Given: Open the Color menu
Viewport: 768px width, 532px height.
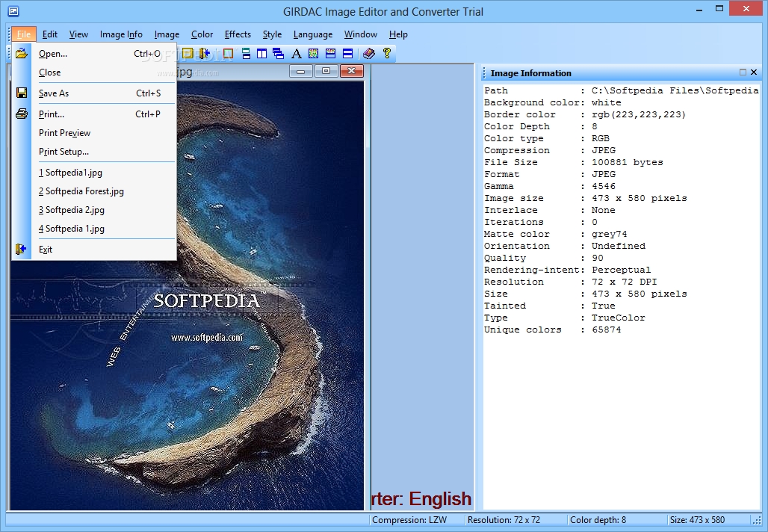Looking at the screenshot, I should (202, 34).
